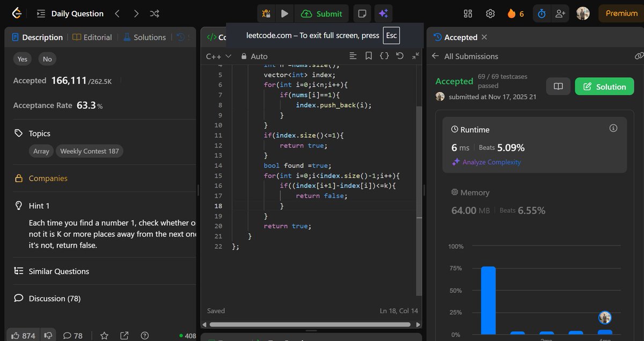644x341 pixels.
Task: Switch to the Editorial tab
Action: (92, 37)
